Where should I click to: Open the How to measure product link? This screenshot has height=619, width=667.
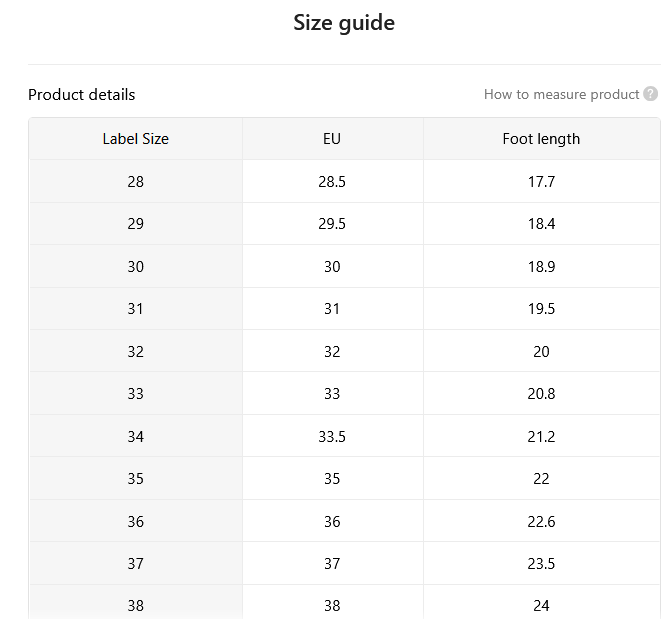tap(562, 94)
